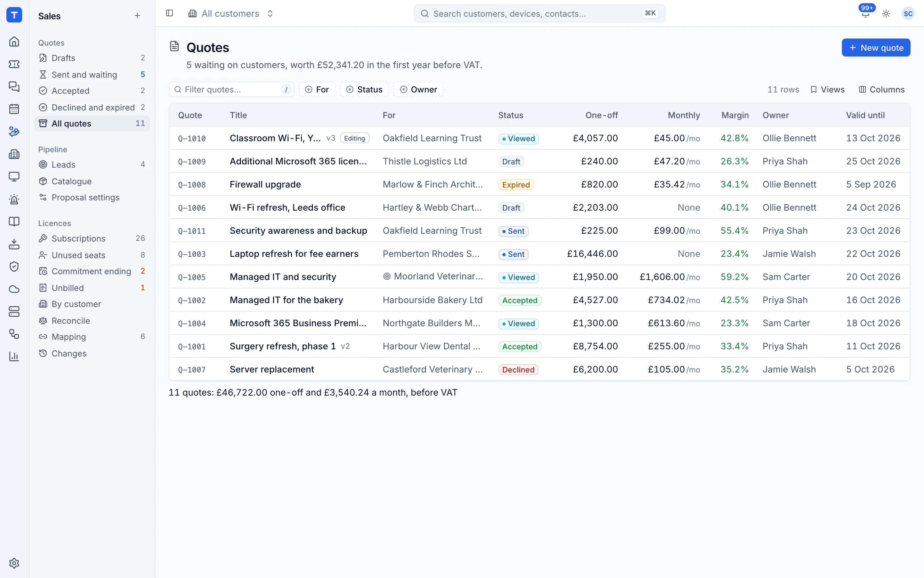Open Commitment ending

[92, 271]
